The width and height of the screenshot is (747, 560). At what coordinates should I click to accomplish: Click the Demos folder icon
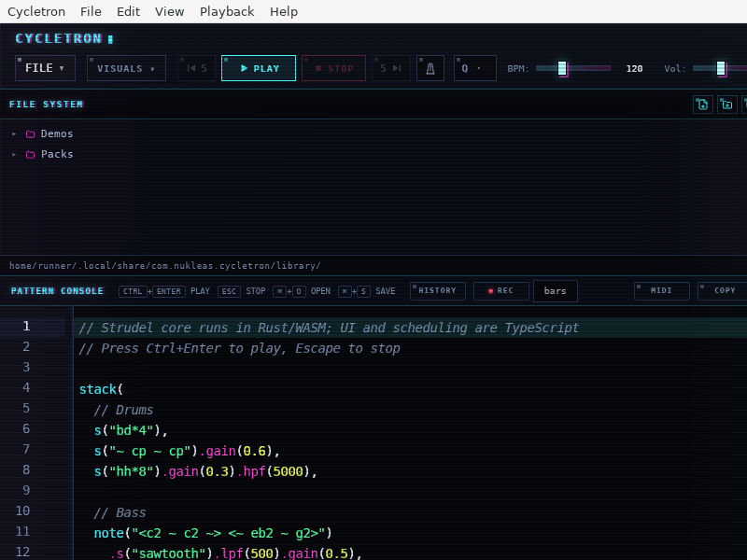tap(30, 133)
